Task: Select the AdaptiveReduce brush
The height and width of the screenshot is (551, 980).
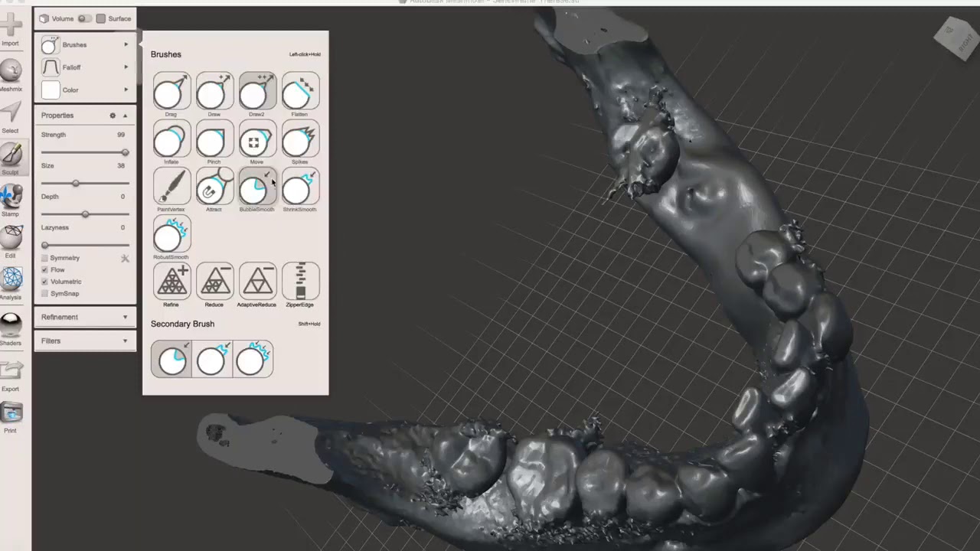Action: click(x=257, y=282)
